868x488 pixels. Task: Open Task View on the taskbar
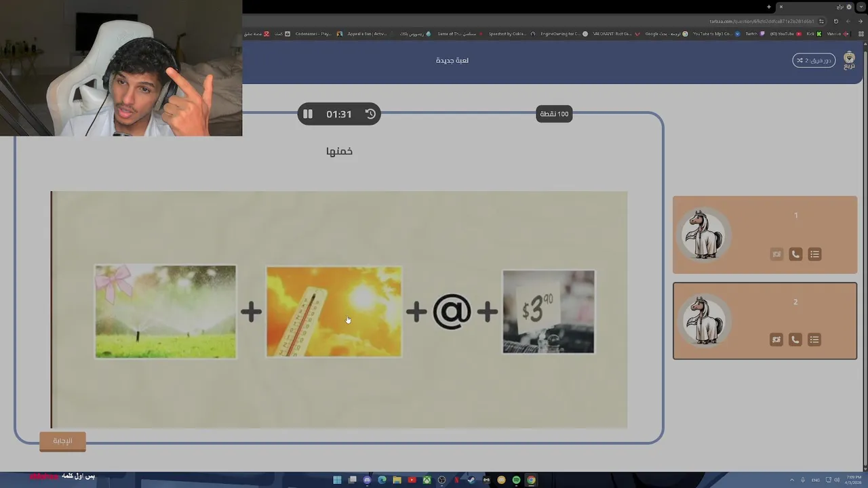click(x=353, y=480)
